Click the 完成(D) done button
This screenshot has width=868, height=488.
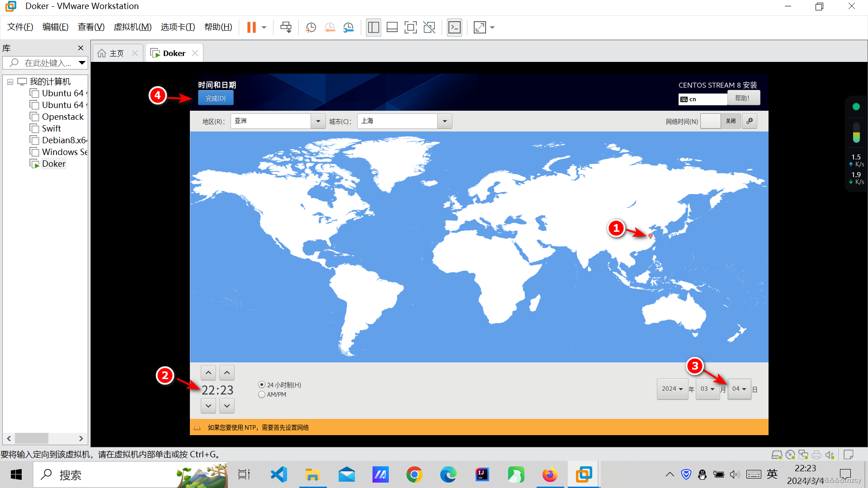click(216, 98)
